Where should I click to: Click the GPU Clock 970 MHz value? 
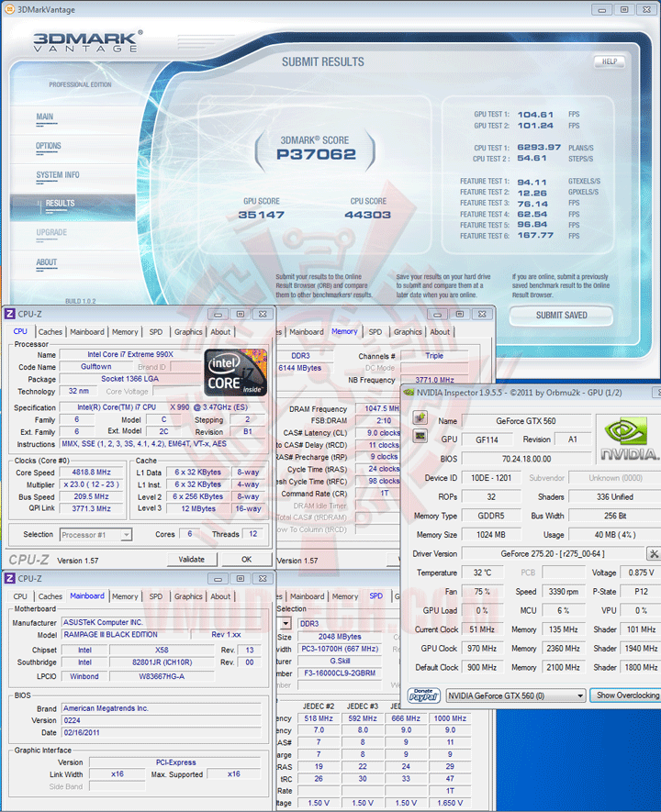[x=482, y=649]
